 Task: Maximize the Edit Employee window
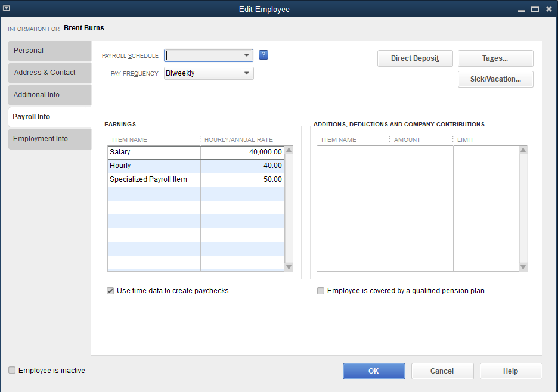pyautogui.click(x=535, y=10)
